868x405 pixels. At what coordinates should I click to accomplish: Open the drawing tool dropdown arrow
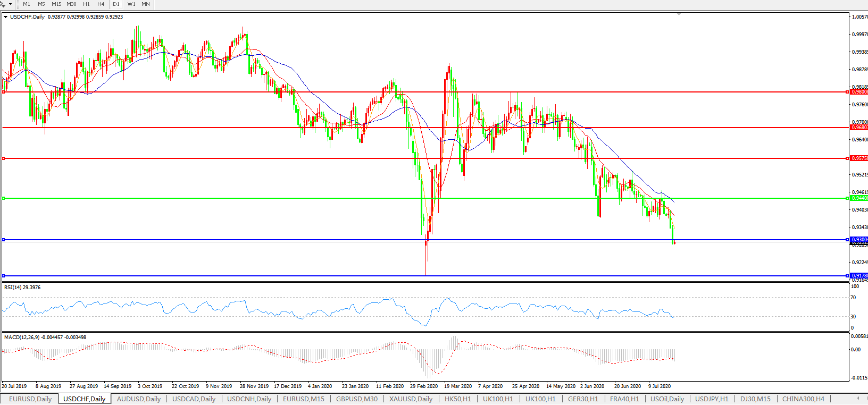pos(10,4)
